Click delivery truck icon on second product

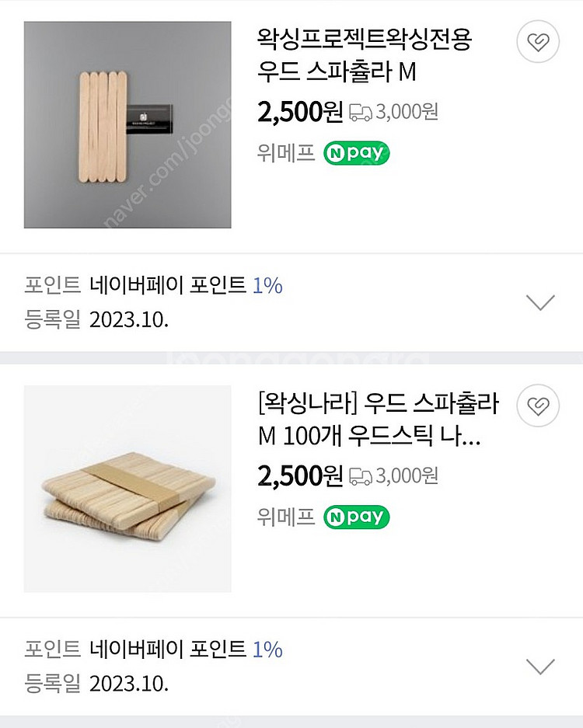[x=360, y=475]
